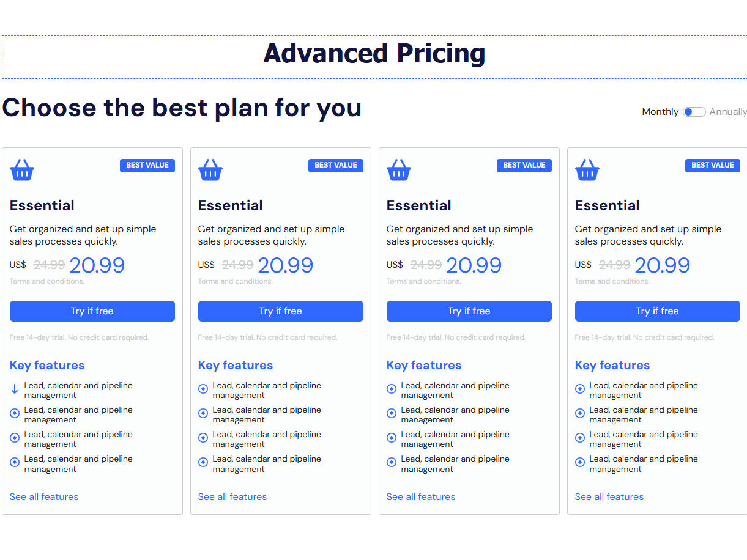This screenshot has height=560, width=747.
Task: Click the BEST VALUE badge in first card
Action: (147, 165)
